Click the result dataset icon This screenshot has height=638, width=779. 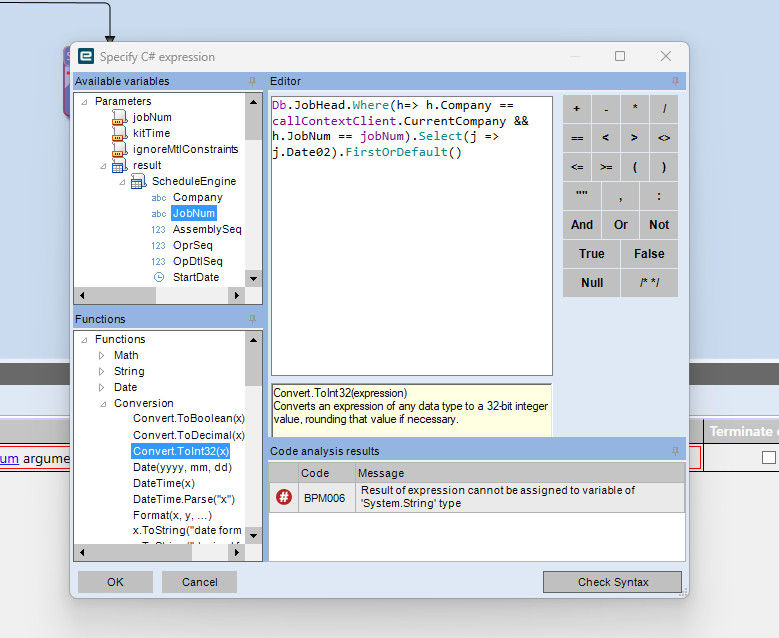(119, 165)
